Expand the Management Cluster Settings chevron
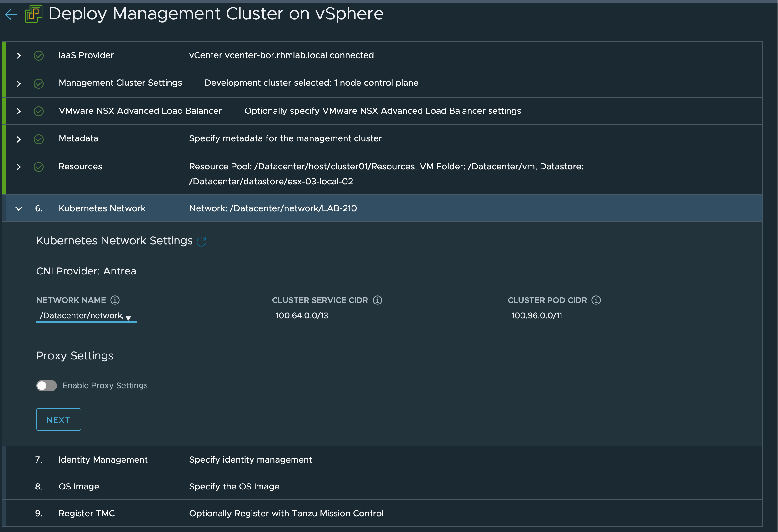The image size is (778, 532). click(18, 83)
